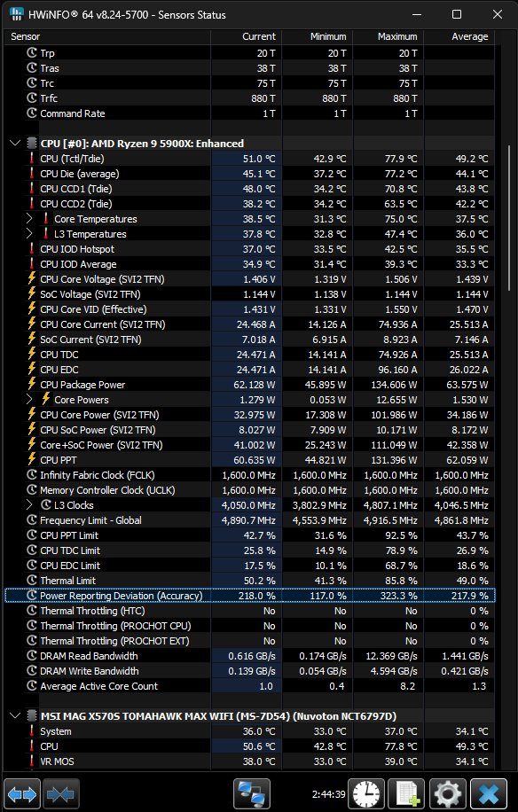Click clock icon beside Infinity Fabric Clock (FCLK)
The height and width of the screenshot is (812, 518).
32,475
